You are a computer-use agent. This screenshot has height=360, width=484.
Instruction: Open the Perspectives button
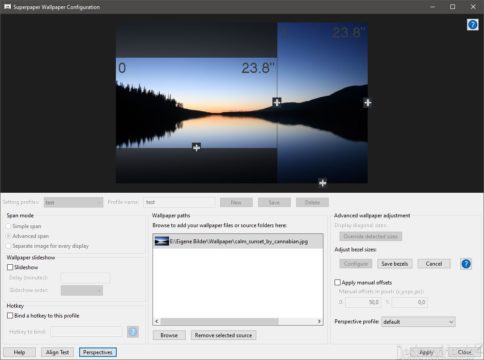coord(98,352)
